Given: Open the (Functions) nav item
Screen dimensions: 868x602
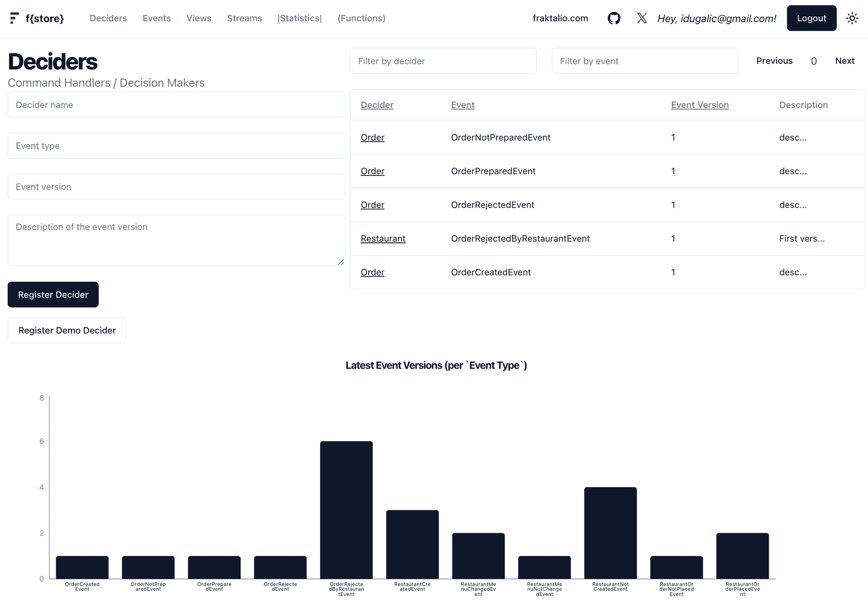Looking at the screenshot, I should (361, 18).
